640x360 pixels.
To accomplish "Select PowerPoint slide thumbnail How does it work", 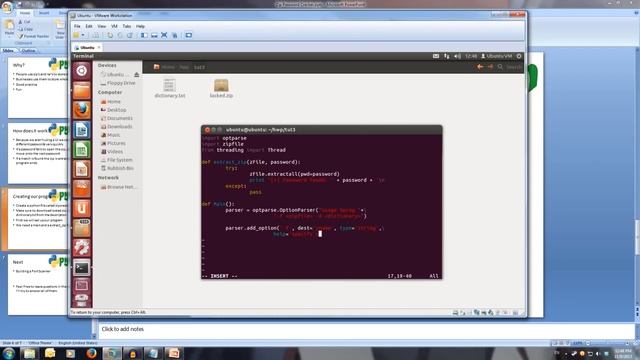I will click(x=38, y=153).
